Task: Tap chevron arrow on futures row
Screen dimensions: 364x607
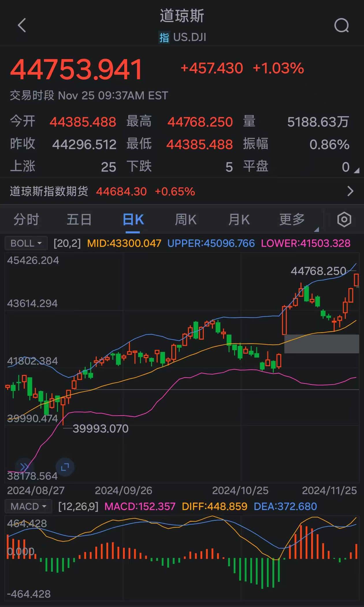Action: [350, 191]
